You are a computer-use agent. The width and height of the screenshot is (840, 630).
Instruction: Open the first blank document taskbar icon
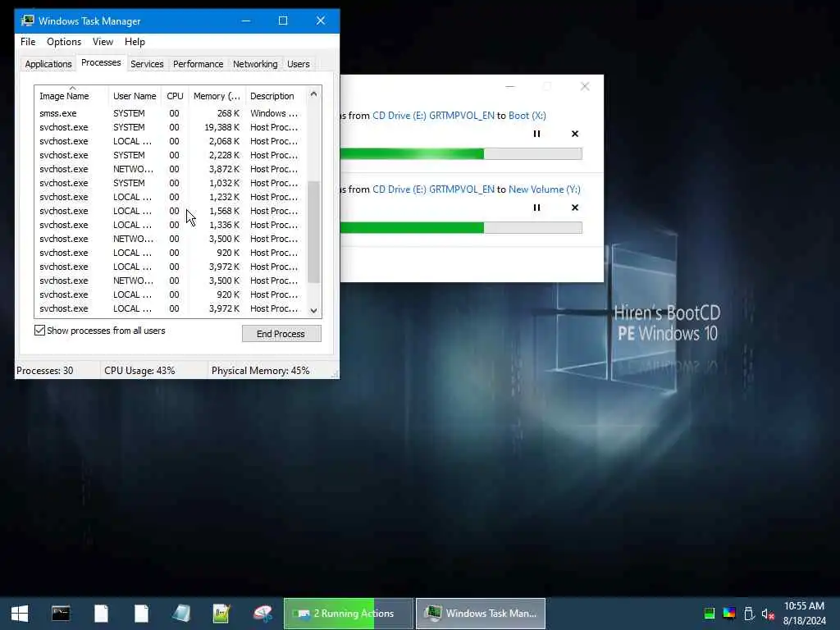(101, 614)
